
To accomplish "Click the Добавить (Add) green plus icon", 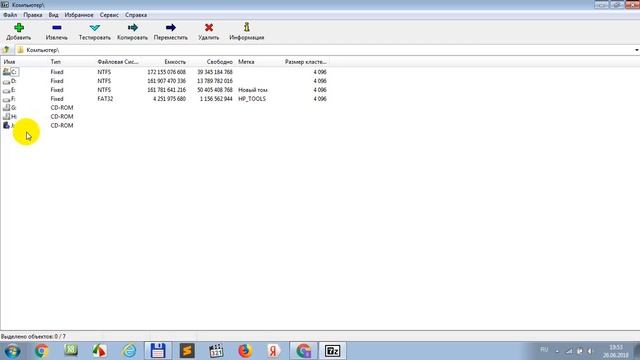I will [19, 28].
